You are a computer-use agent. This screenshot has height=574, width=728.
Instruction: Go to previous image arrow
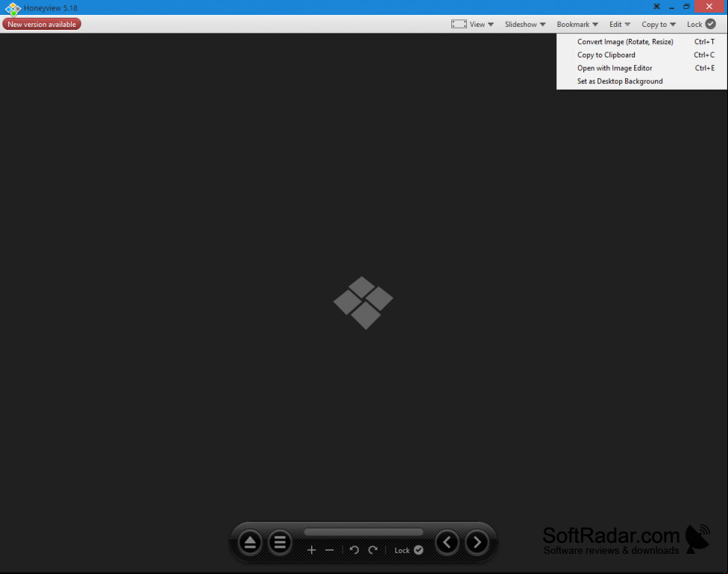pyautogui.click(x=447, y=543)
